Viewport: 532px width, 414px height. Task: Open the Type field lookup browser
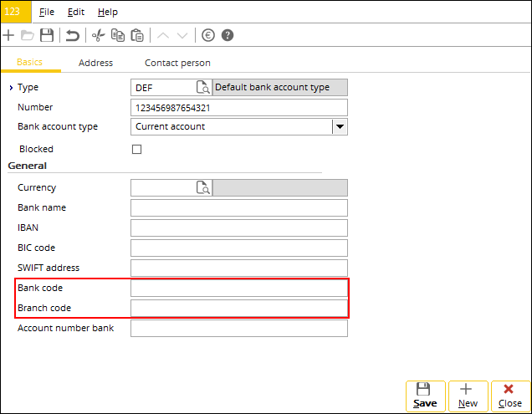[202, 87]
